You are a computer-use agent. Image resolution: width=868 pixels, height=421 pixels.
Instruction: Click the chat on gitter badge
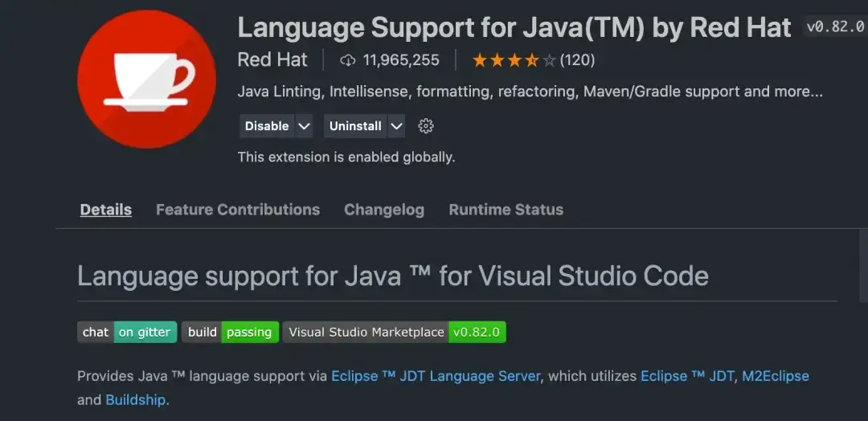click(127, 332)
